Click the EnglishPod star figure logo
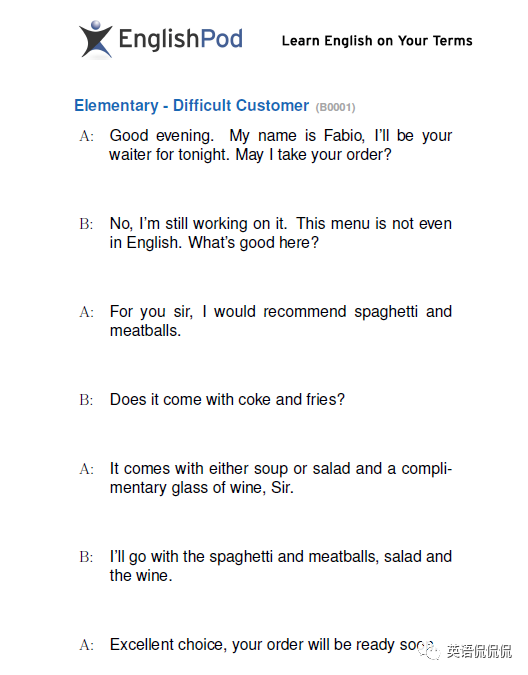Image resolution: width=528 pixels, height=675 pixels. click(95, 39)
